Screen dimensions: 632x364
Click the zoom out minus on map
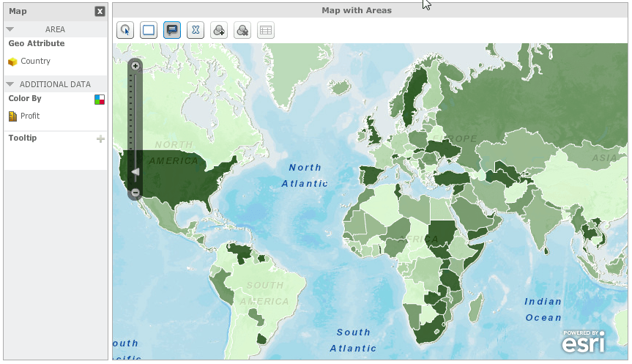coord(135,193)
